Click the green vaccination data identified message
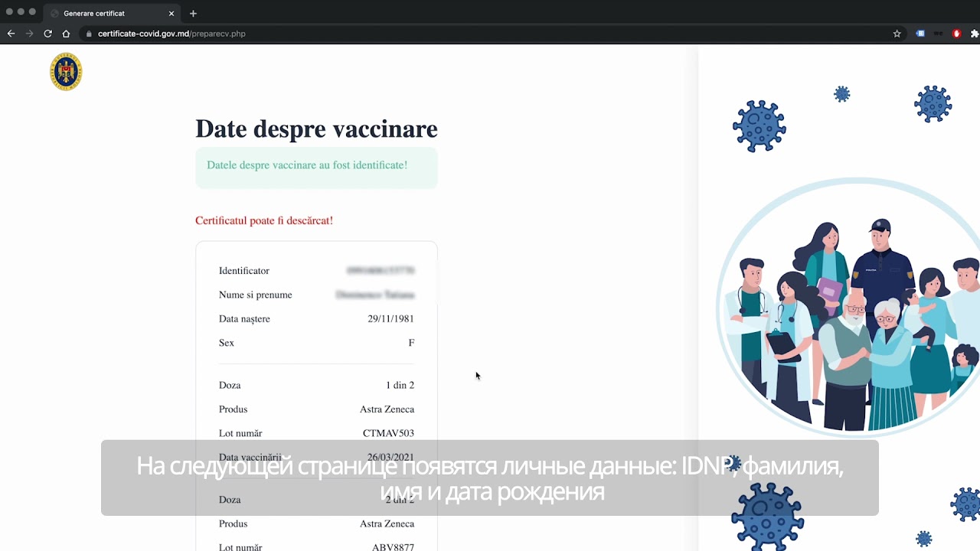 tap(307, 165)
